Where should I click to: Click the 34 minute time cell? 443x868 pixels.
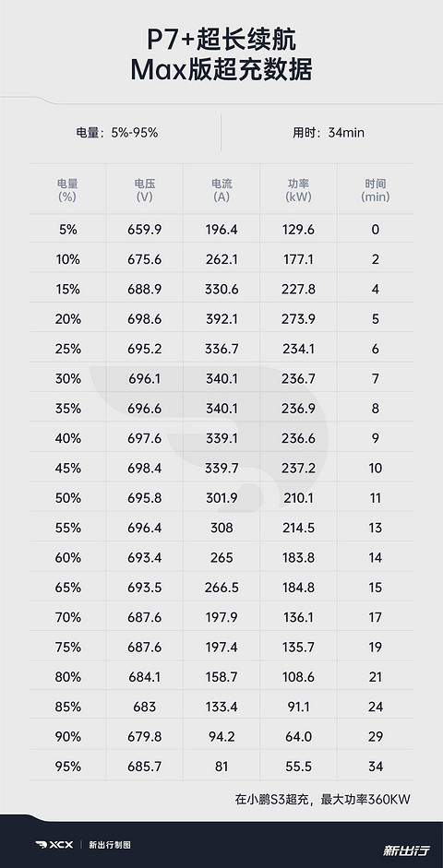click(376, 767)
